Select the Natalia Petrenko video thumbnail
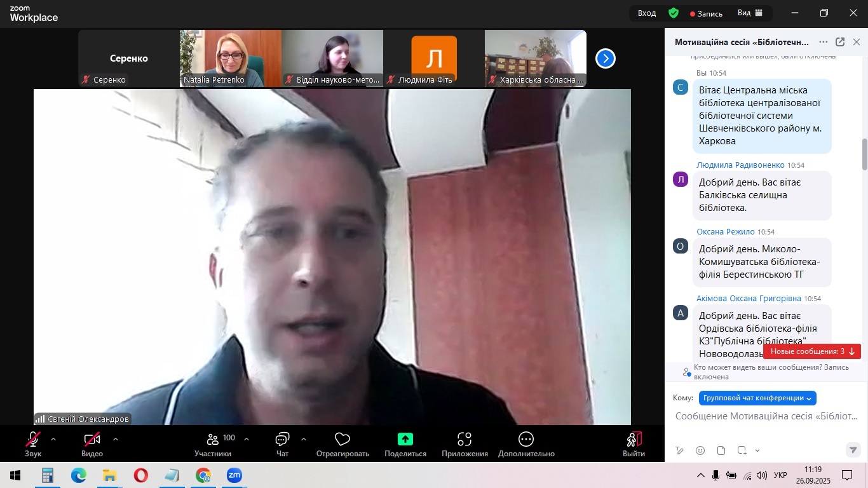This screenshot has width=868, height=488. coord(231,58)
